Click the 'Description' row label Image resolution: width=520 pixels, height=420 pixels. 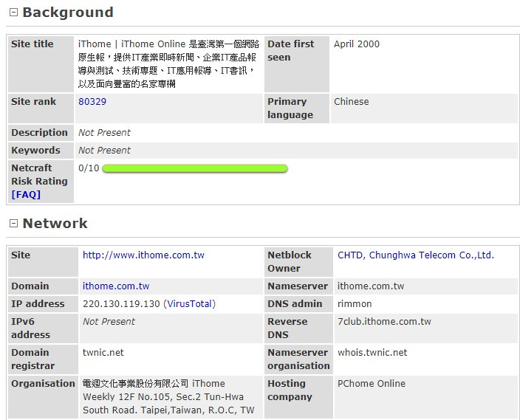click(39, 133)
